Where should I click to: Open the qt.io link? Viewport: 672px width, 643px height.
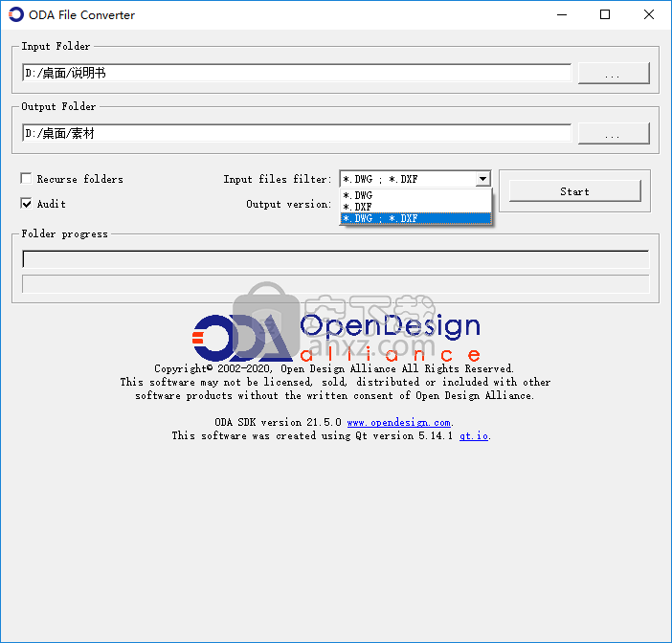click(x=474, y=435)
